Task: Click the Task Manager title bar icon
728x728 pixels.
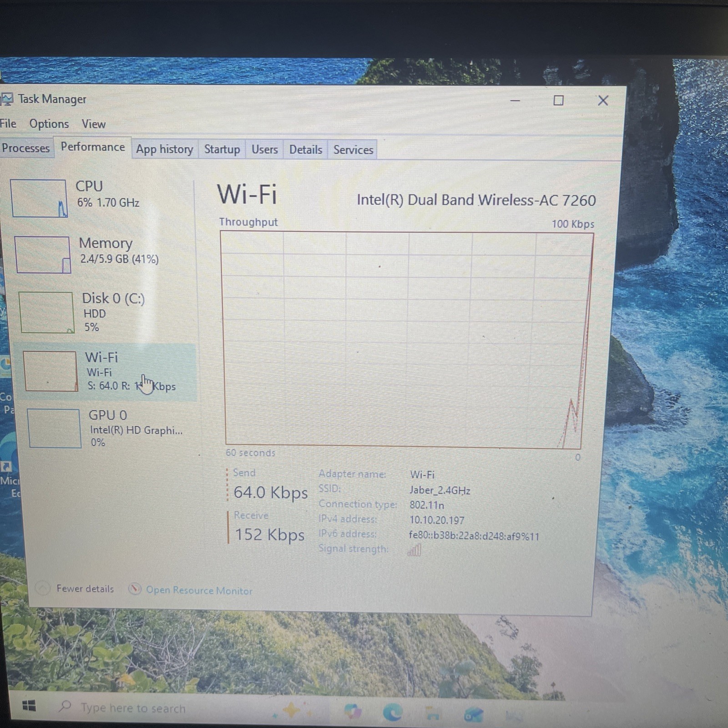Action: pyautogui.click(x=6, y=99)
